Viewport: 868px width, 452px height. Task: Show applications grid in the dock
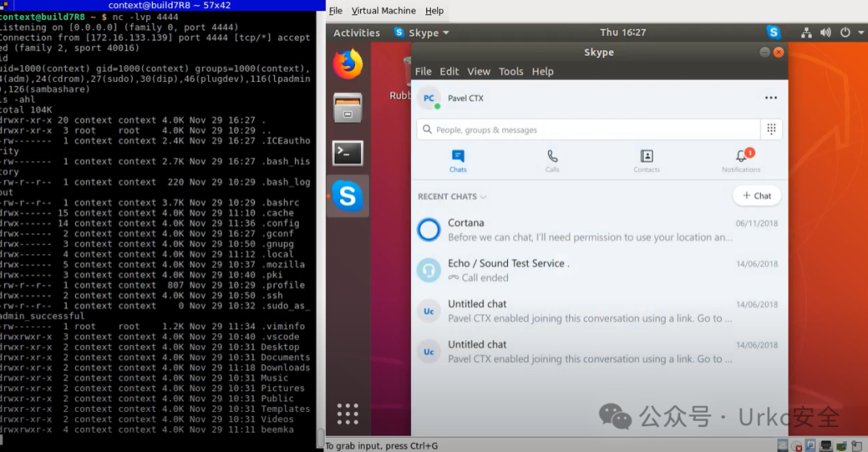348,413
